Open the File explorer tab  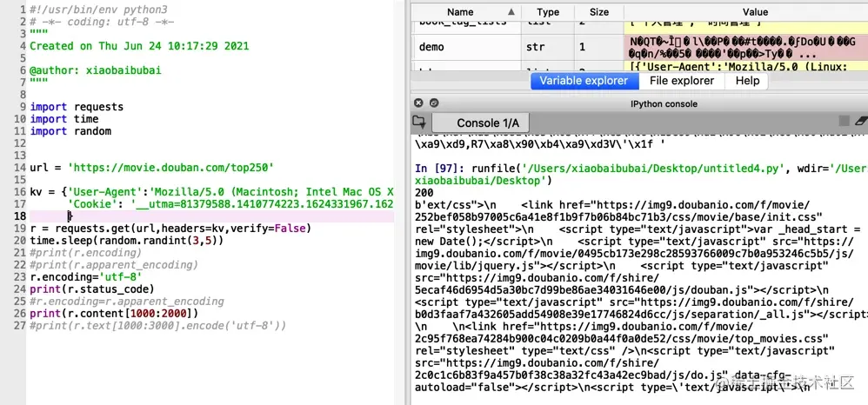[x=682, y=81]
